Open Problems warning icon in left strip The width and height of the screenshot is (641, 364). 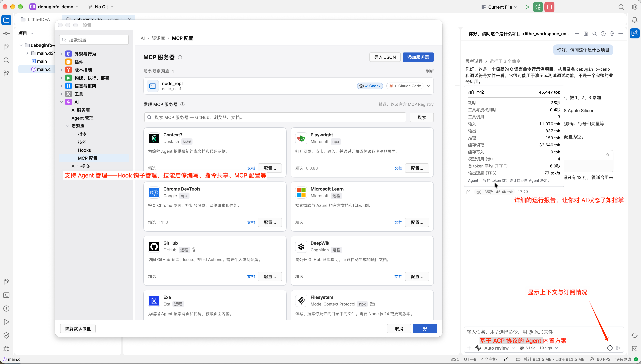7,309
